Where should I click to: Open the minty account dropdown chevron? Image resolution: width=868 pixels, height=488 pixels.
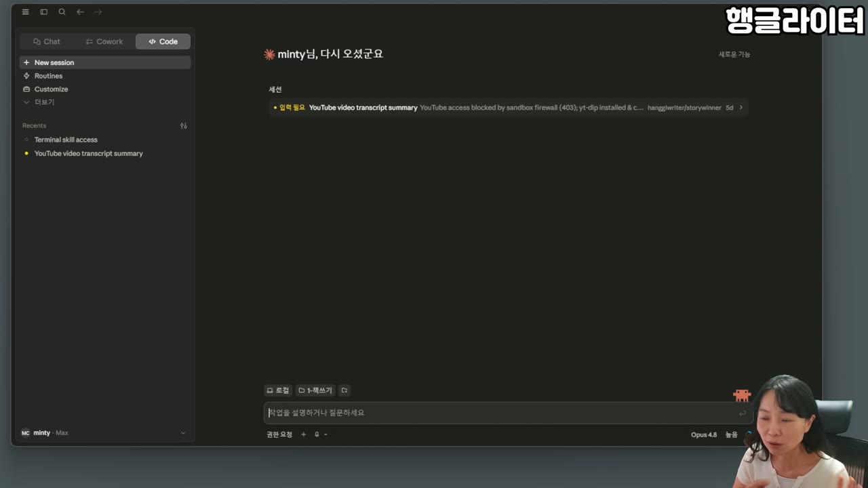[x=182, y=433]
